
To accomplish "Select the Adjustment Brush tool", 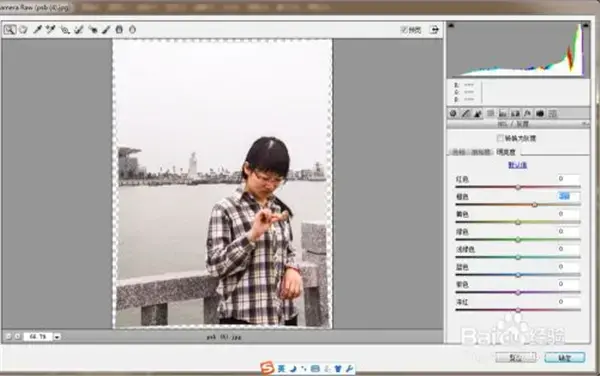I will (106, 29).
